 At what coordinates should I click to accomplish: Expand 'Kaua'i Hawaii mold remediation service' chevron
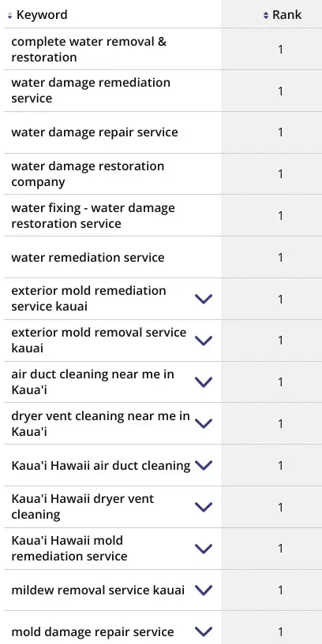tap(204, 549)
